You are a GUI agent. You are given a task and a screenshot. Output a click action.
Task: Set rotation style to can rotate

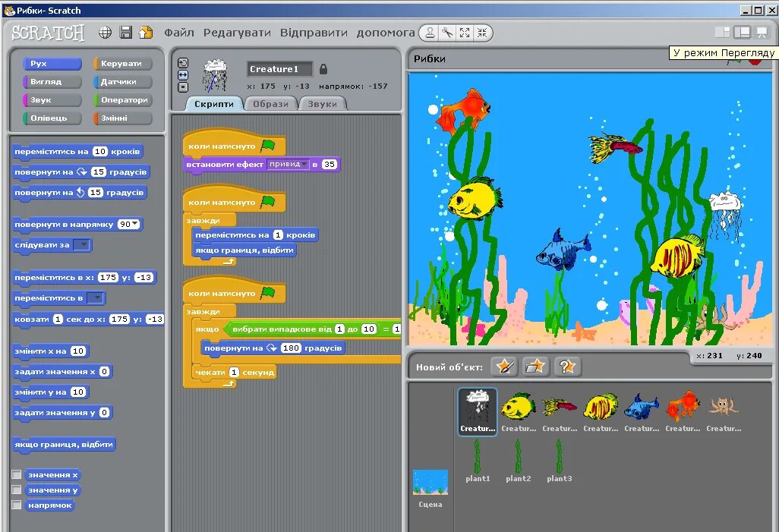click(183, 63)
